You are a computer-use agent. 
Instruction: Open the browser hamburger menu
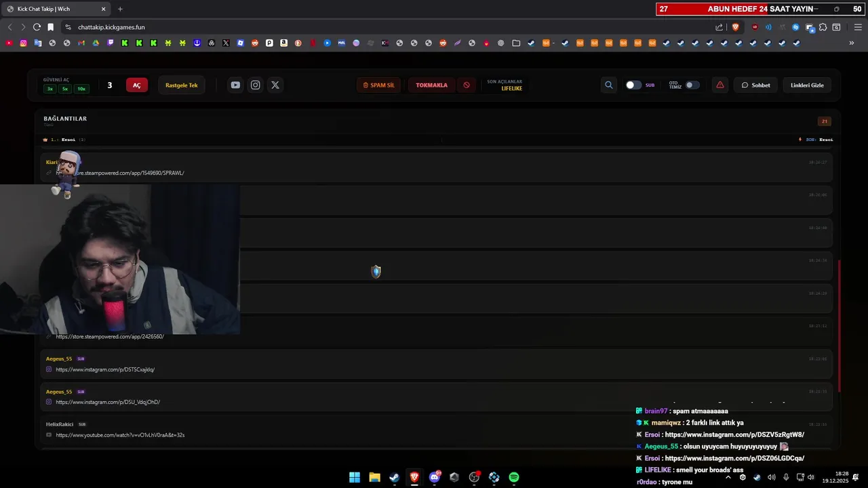tap(858, 27)
